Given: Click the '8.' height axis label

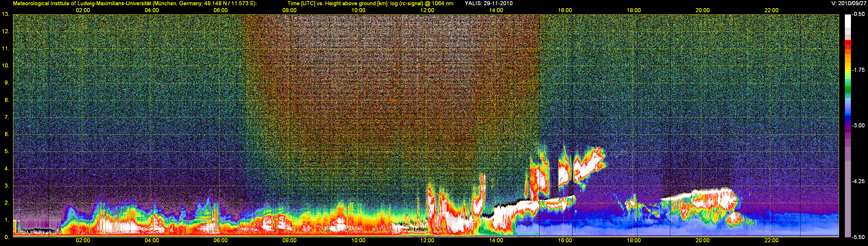Looking at the screenshot, I should [x=7, y=100].
